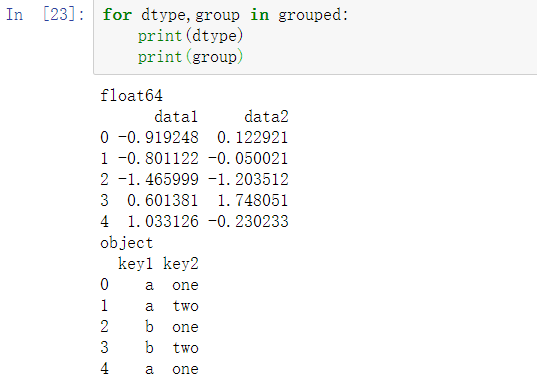Click the In [23] cell prompt
537x384 pixels.
(x=45, y=15)
